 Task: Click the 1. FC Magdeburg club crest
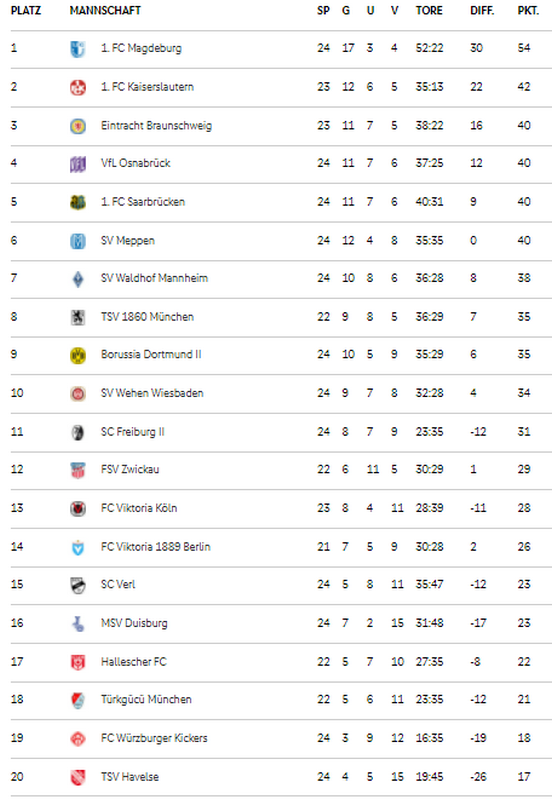click(x=78, y=49)
